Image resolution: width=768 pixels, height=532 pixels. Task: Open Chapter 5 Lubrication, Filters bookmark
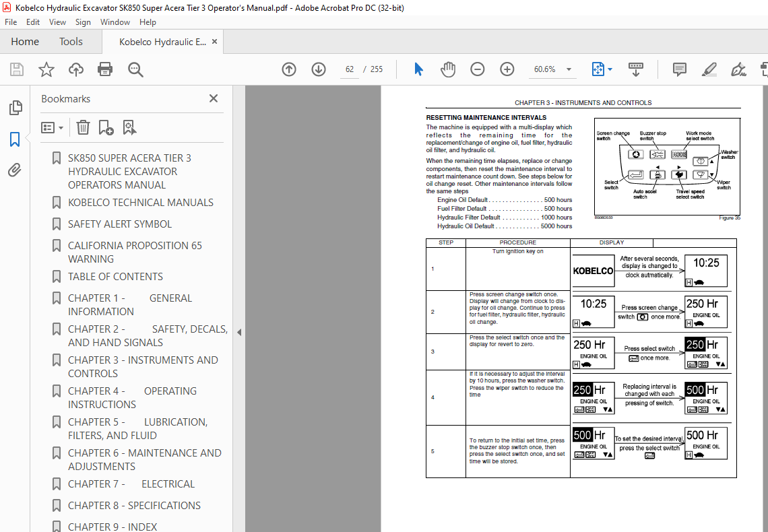click(137, 429)
